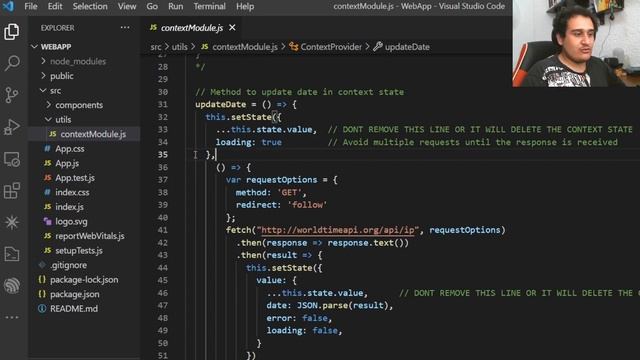Click the info icon beside README.md
The image size is (640, 360).
(42, 309)
